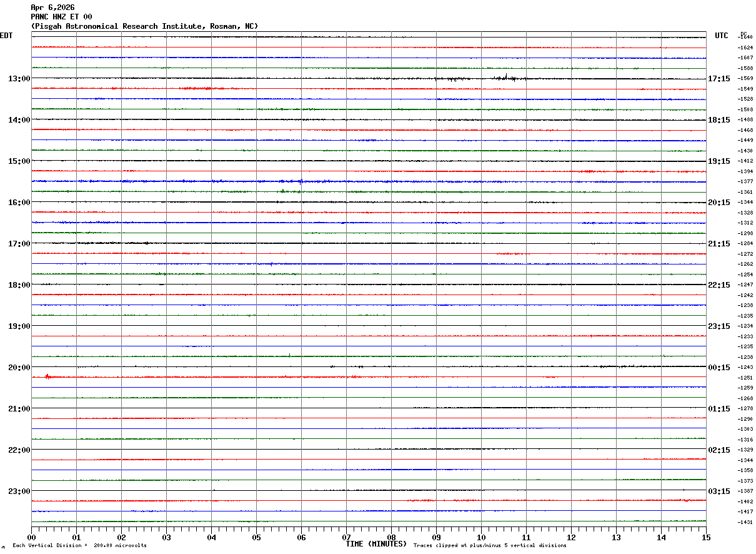Viewport: 756px width, 554px height.
Task: Click the 18:00 EDT time label
Action: pyautogui.click(x=19, y=285)
